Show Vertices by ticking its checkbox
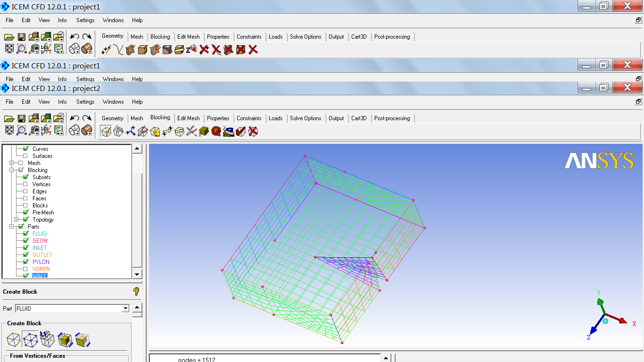 click(26, 184)
